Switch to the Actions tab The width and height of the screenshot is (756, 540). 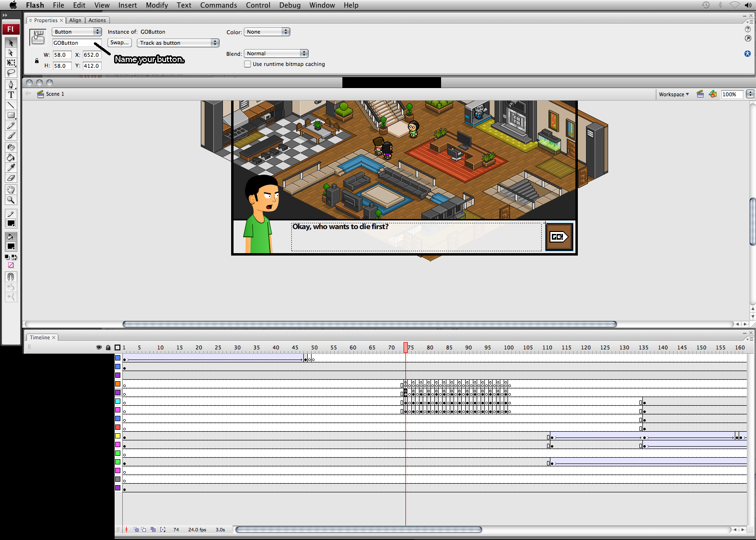(x=97, y=20)
